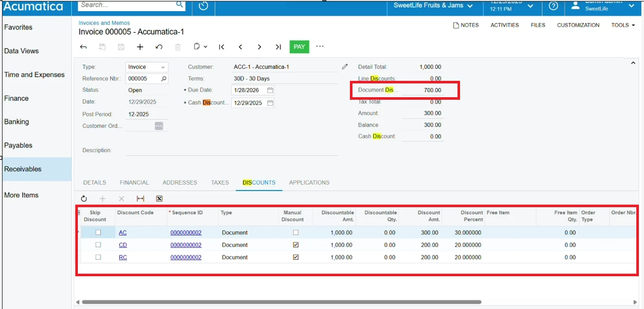Click the edit customer pencil icon
Screen dimensions: 644x309
click(345, 67)
